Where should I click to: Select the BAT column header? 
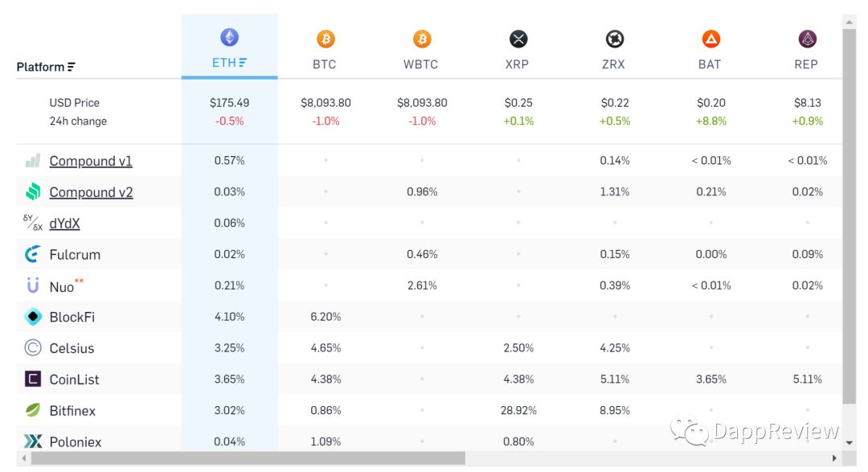710,64
